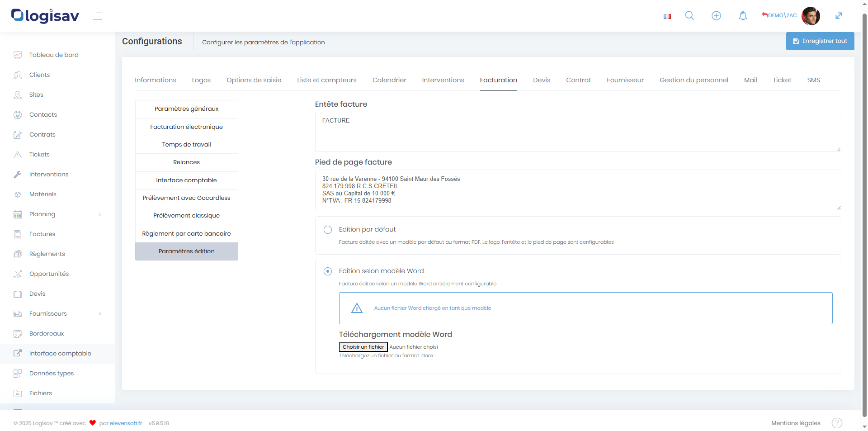Click the Enregistrer tout button

820,41
